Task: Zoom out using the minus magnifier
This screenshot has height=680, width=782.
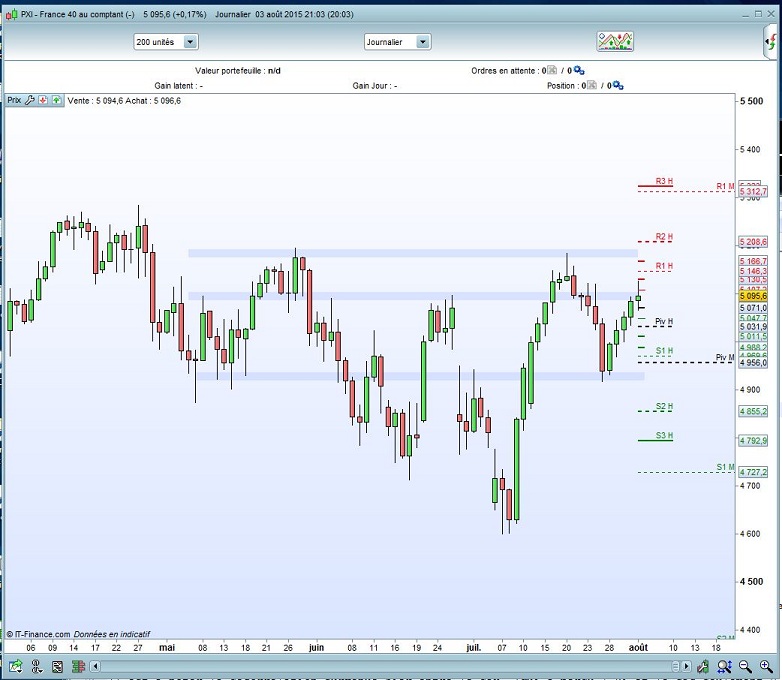Action: [745, 666]
